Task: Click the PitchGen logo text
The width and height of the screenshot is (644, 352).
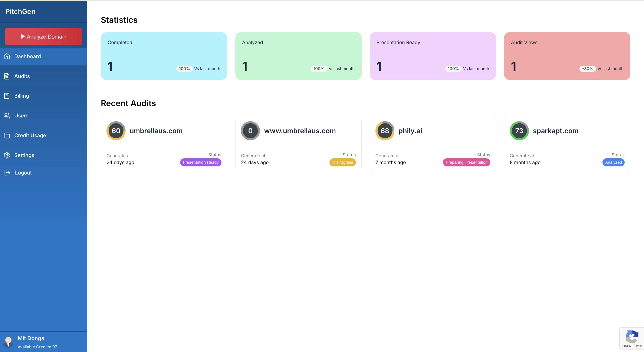Action: point(20,11)
